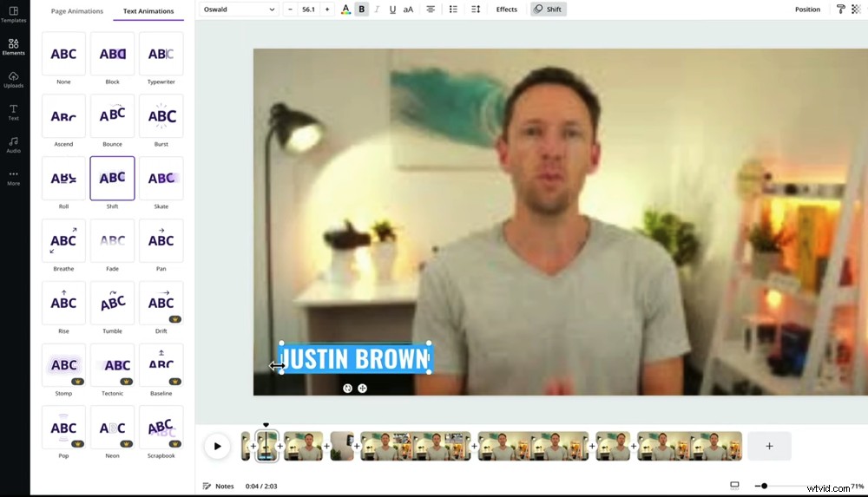Select the Pan text animation
Viewport: 868px width, 497px height.
[161, 240]
